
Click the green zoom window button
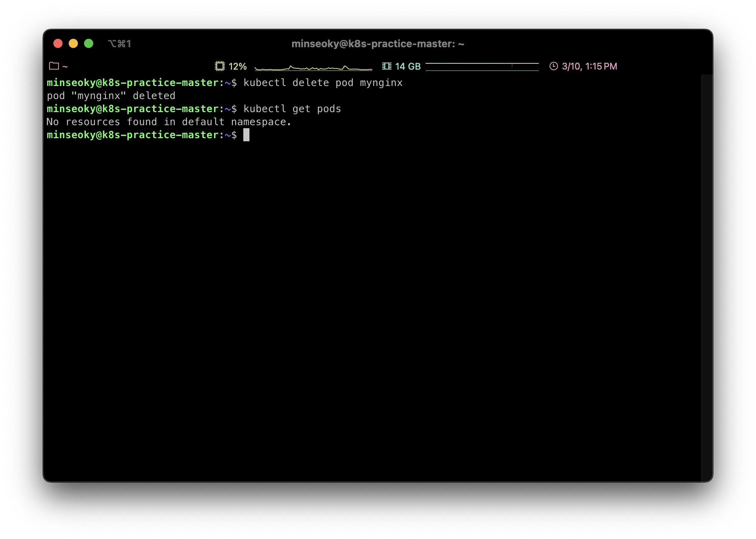point(89,43)
